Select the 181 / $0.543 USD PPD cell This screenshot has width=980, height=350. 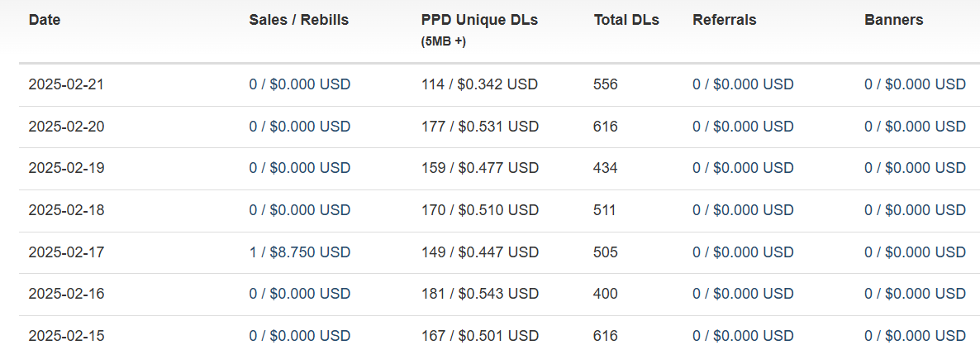tap(479, 294)
